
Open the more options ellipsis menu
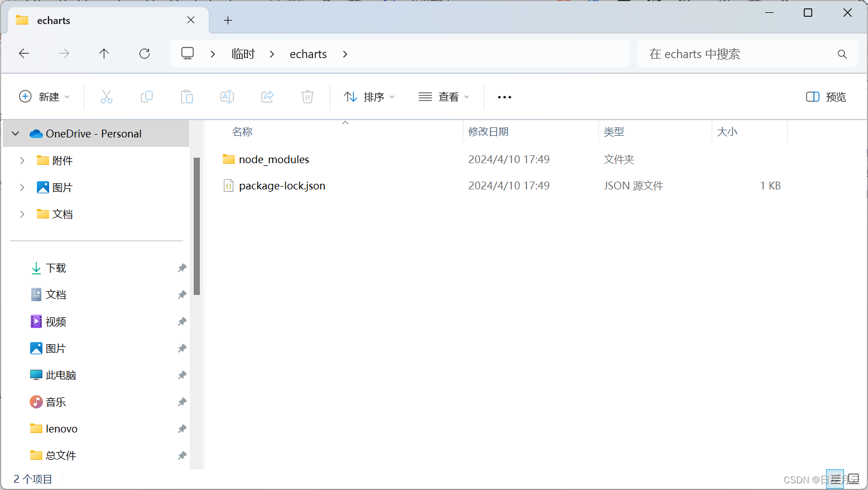[505, 97]
